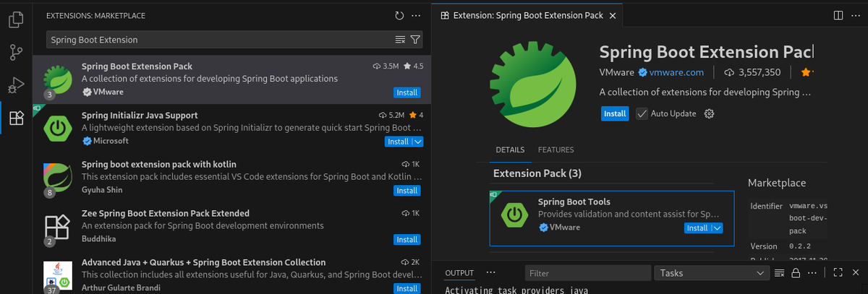
Task: Open the Run and Debug view
Action: coord(16,85)
